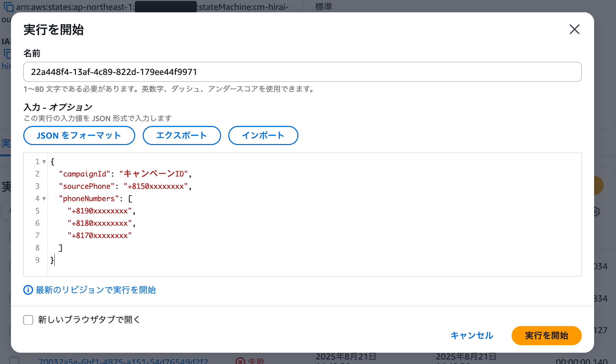Click the info icon beside 最新のリビジョン
The image size is (616, 364).
[x=28, y=290]
